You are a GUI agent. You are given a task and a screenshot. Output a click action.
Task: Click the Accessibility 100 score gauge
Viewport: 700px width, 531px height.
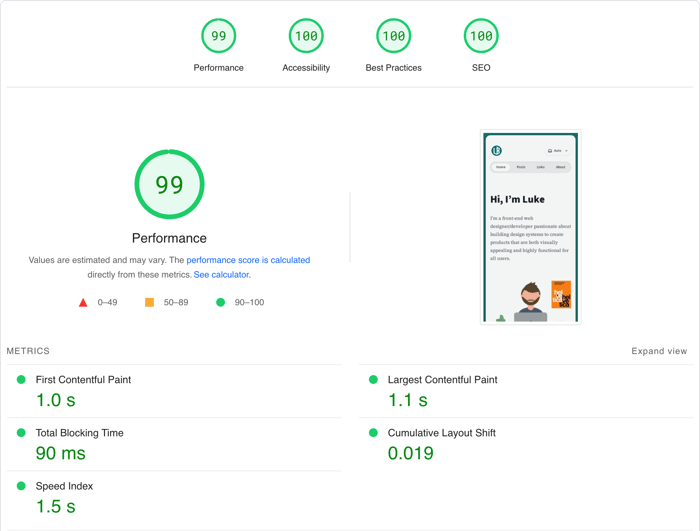tap(306, 36)
